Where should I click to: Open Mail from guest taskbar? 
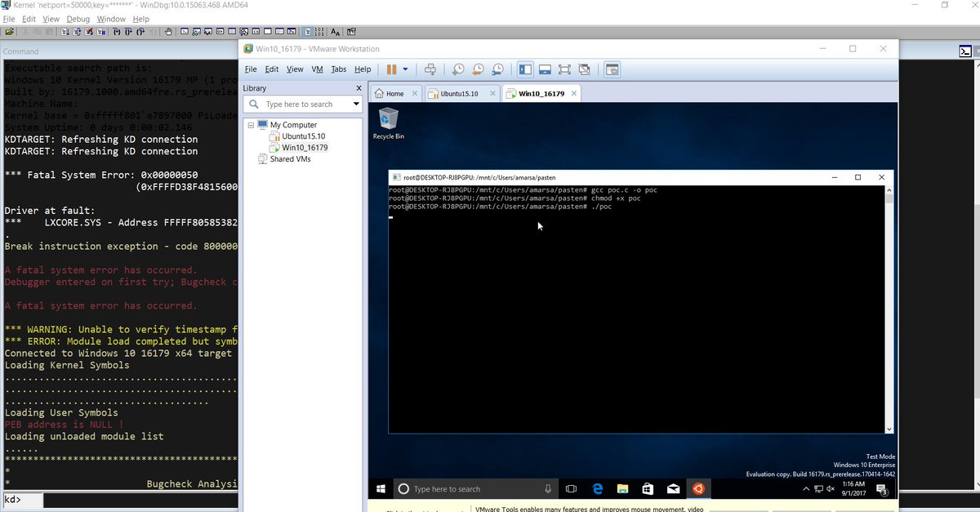point(673,489)
